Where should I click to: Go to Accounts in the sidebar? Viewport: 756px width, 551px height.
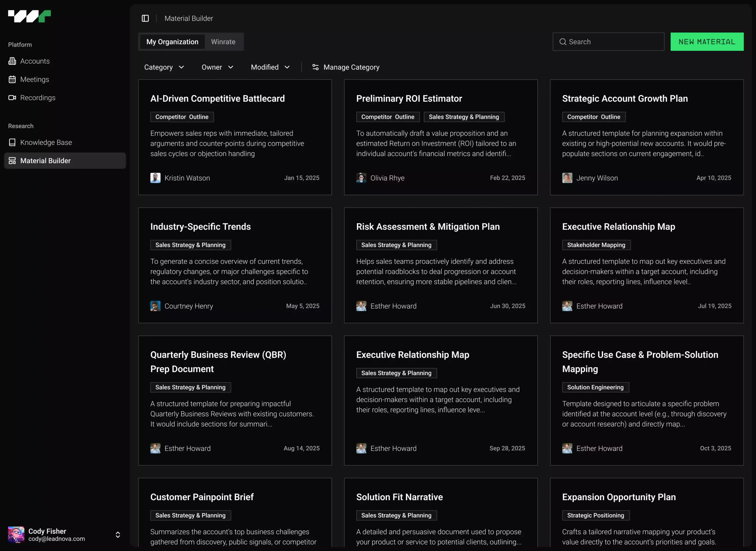pyautogui.click(x=65, y=61)
